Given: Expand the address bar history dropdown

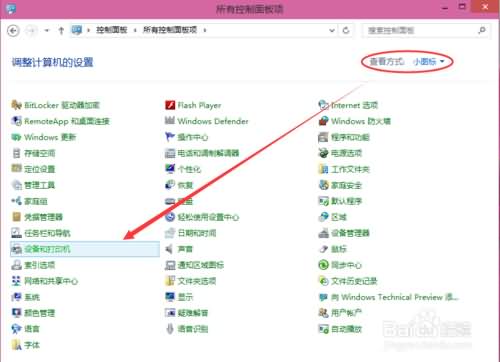Looking at the screenshot, I should 332,30.
